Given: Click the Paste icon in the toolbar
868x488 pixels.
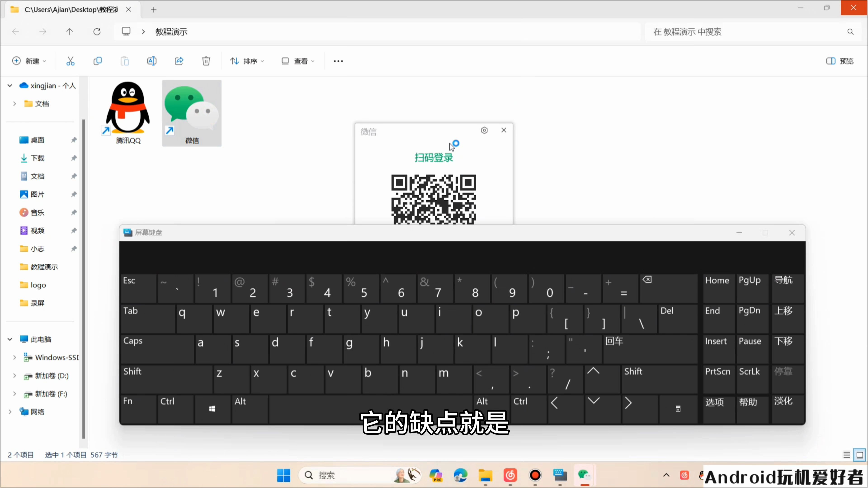Looking at the screenshot, I should point(124,61).
